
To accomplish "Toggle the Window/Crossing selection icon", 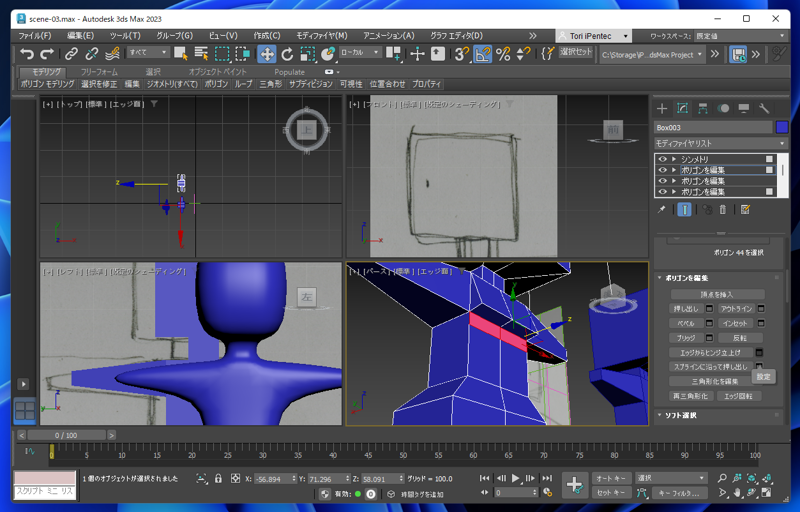I will point(242,54).
